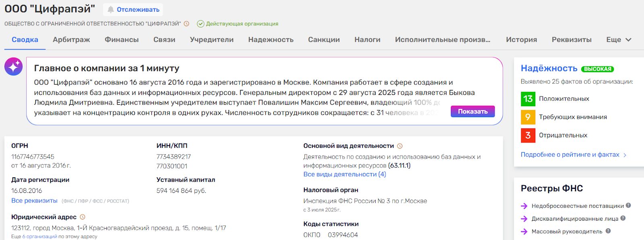The image size is (644, 240).
Task: Open the Дисквалифицированные лица registry link
Action: (575, 219)
